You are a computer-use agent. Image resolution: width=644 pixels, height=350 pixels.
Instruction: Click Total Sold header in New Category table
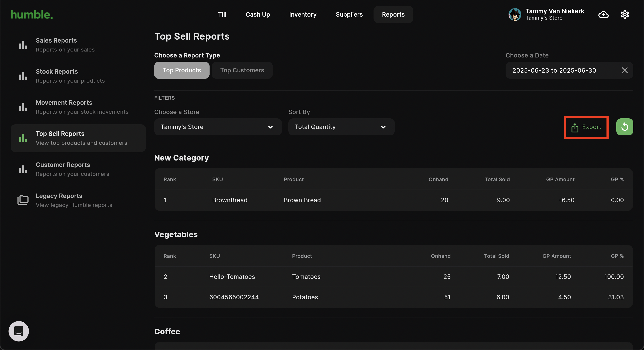click(497, 179)
